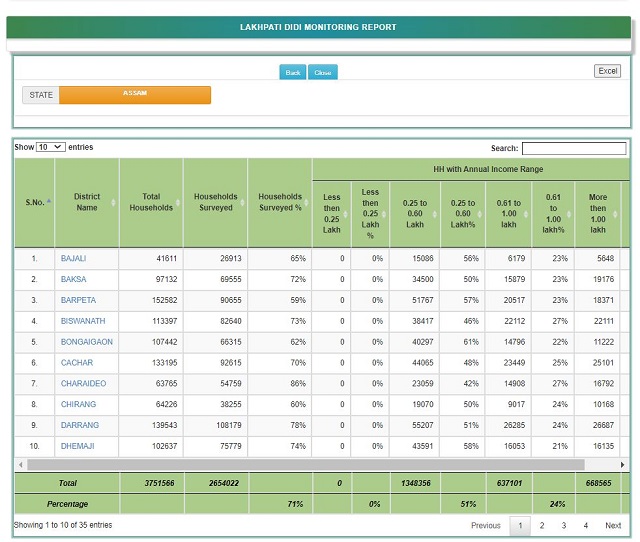Sort by Total Households column
640x542 pixels.
(151, 202)
